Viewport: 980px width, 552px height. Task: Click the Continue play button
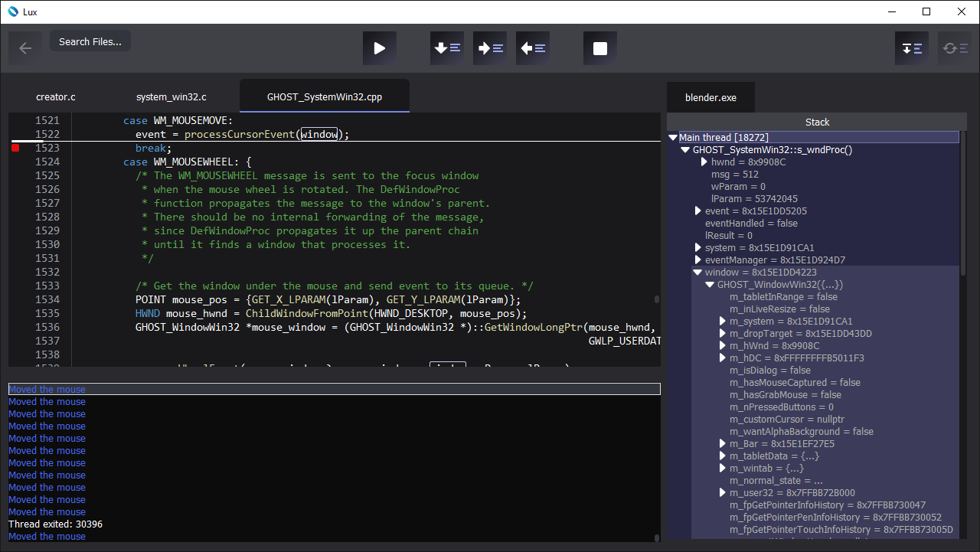tap(380, 48)
